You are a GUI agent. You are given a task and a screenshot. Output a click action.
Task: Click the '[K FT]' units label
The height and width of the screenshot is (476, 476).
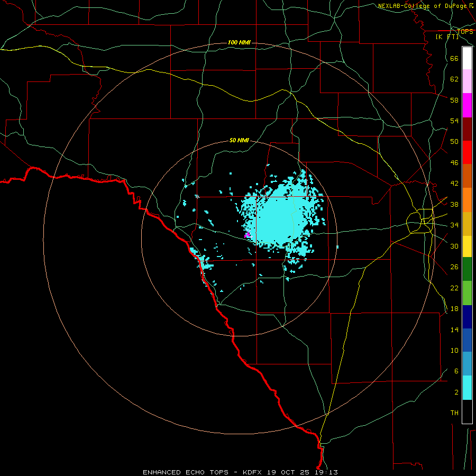(447, 36)
